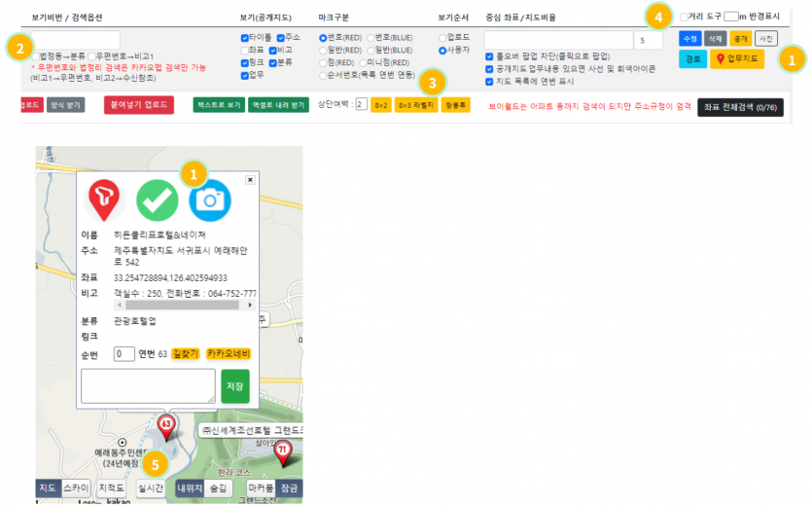Screen dimensions: 812x508
Task: Open the blue camera photo icon
Action: tap(209, 200)
